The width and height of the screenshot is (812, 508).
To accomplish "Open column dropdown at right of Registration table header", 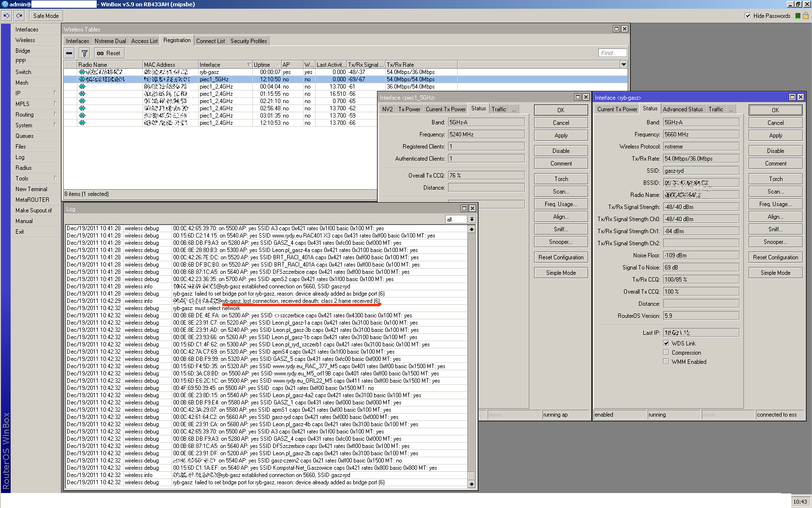I will click(623, 64).
